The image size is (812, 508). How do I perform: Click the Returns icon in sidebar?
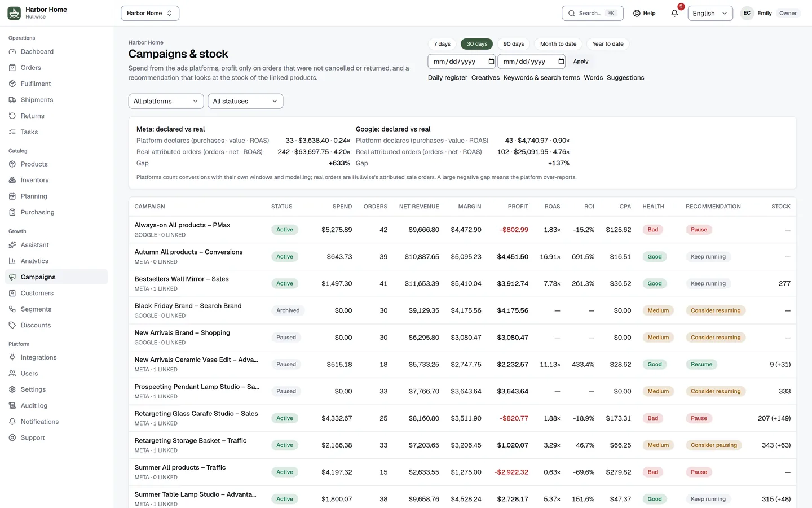(x=12, y=116)
